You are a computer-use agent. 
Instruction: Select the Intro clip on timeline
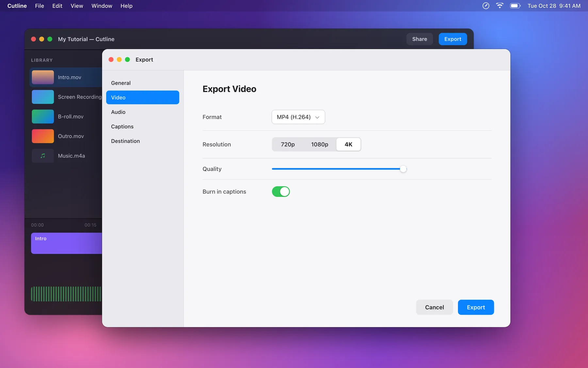coord(66,243)
